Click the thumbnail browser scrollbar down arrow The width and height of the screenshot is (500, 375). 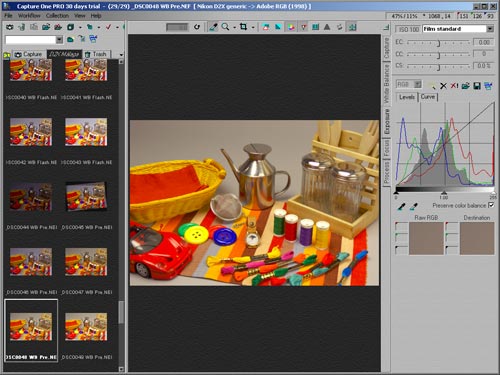[121, 369]
